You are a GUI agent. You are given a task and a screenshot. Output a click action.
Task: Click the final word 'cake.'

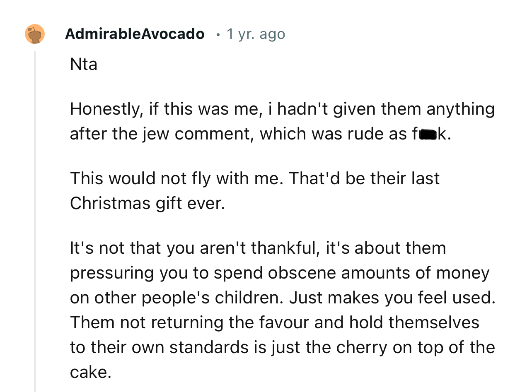pyautogui.click(x=91, y=373)
